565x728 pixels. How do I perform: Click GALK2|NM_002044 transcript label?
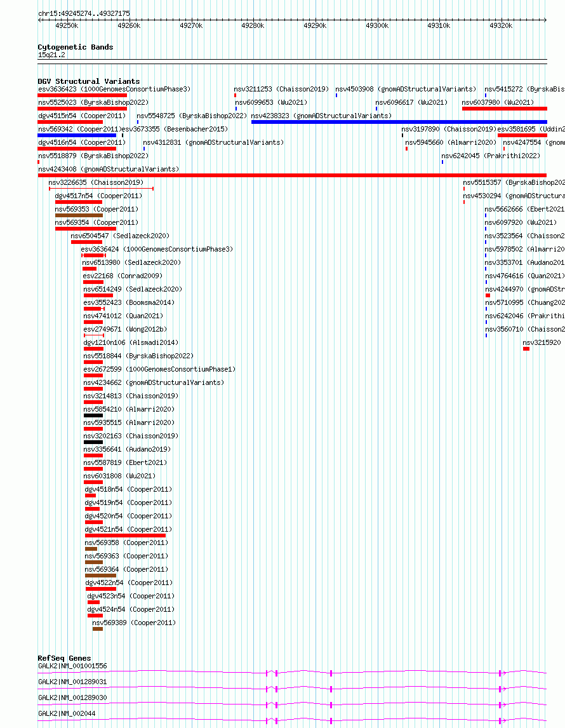67,713
